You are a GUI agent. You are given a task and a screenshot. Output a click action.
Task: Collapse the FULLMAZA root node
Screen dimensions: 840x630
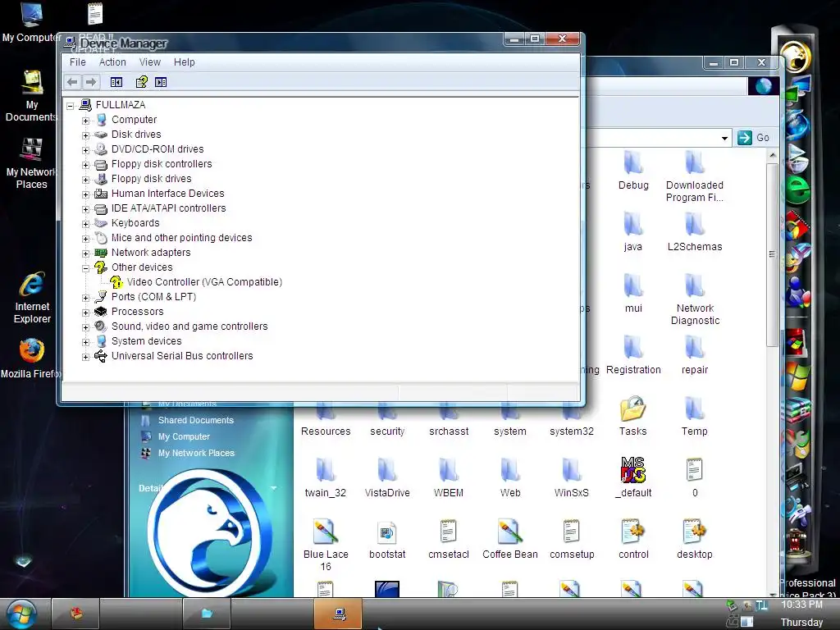71,106
